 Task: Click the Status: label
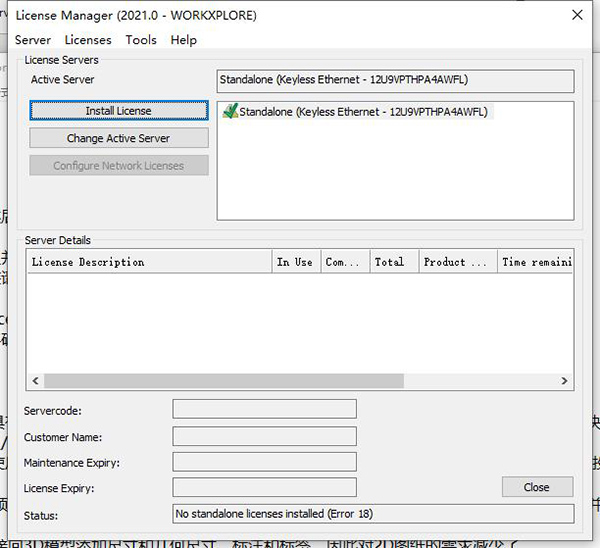pyautogui.click(x=41, y=515)
